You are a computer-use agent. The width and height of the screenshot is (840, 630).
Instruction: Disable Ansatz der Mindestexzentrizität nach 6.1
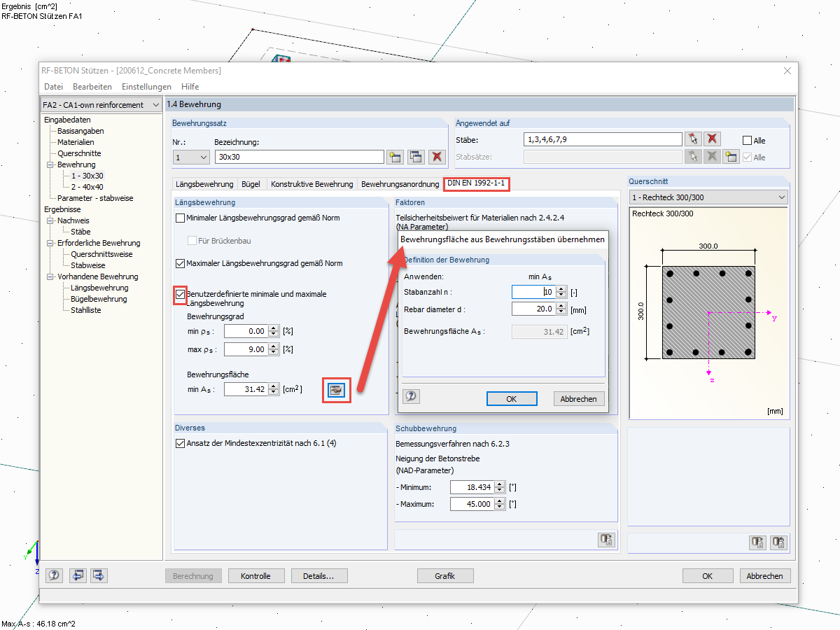click(x=180, y=442)
